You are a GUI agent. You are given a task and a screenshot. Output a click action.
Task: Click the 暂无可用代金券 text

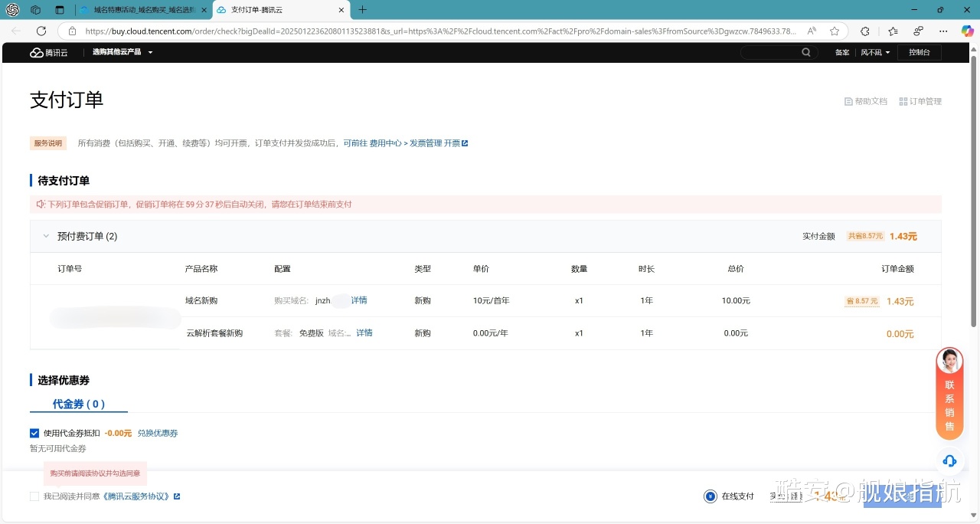tap(58, 448)
